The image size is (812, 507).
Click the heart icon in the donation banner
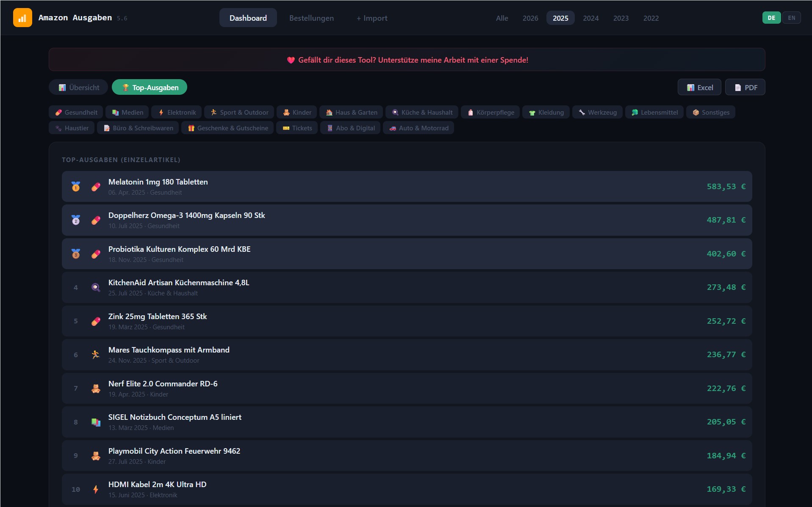291,60
